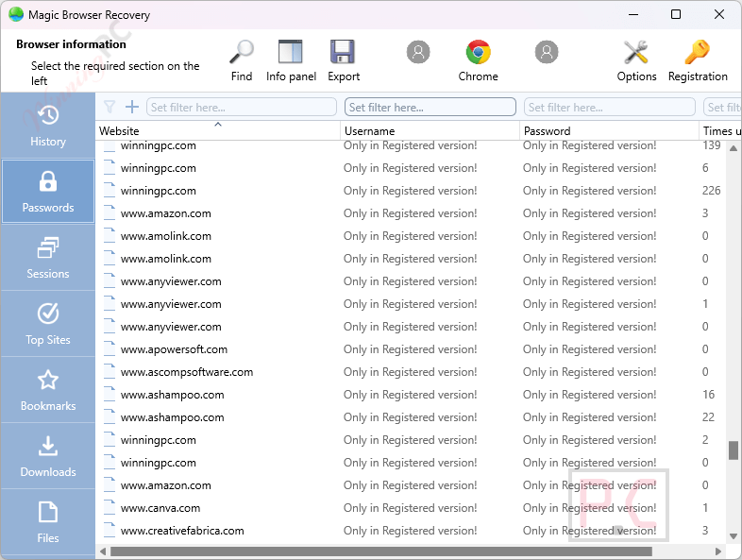Focus the Username column filter field
The image size is (742, 560).
point(430,107)
